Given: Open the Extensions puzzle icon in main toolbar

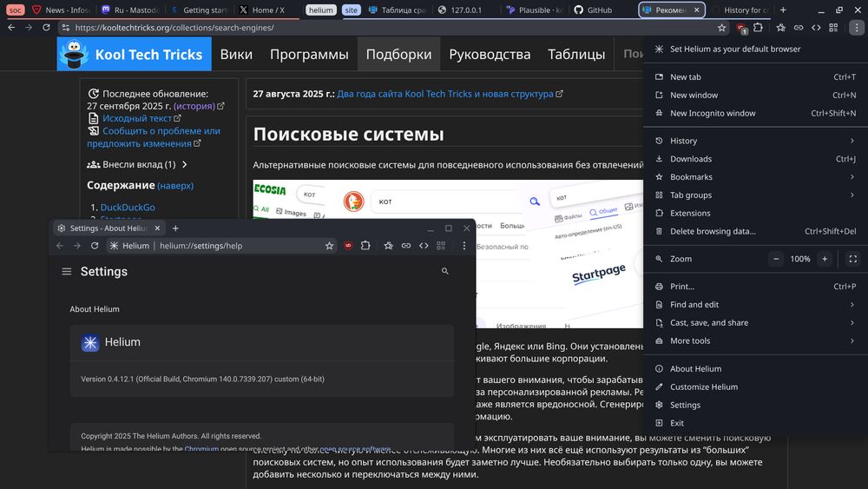Looking at the screenshot, I should point(758,27).
